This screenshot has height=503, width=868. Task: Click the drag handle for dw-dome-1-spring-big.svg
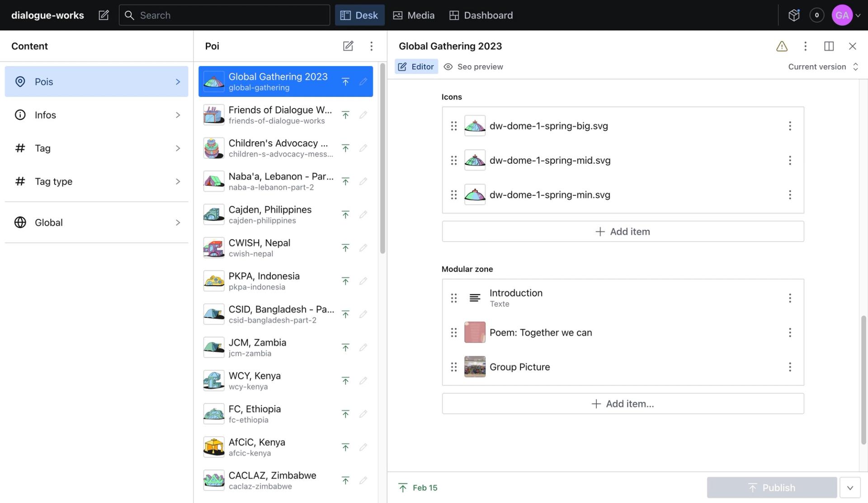[x=453, y=126]
